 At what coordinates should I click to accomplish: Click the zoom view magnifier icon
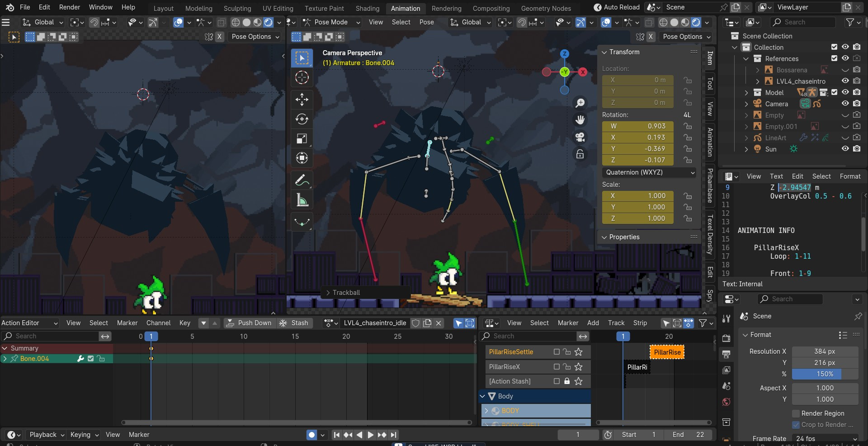click(x=580, y=103)
